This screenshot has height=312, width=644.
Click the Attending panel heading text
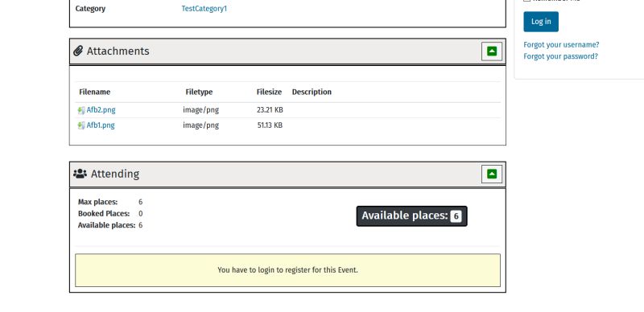[115, 174]
